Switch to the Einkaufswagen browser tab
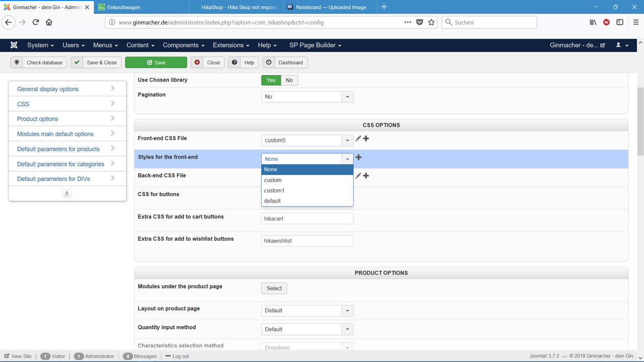The height and width of the screenshot is (362, 644). click(141, 7)
